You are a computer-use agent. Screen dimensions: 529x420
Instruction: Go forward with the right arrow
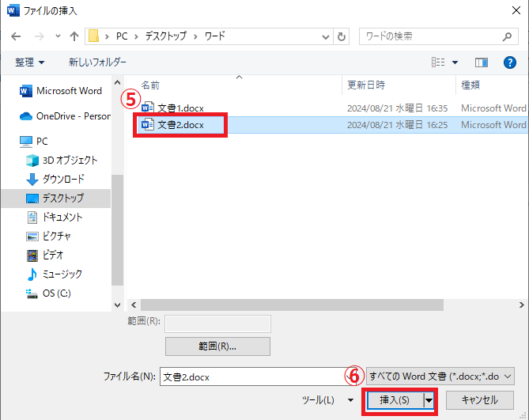pyautogui.click(x=40, y=36)
